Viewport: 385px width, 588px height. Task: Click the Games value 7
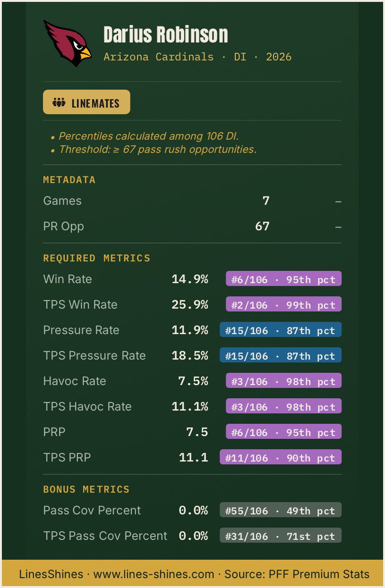[266, 201]
